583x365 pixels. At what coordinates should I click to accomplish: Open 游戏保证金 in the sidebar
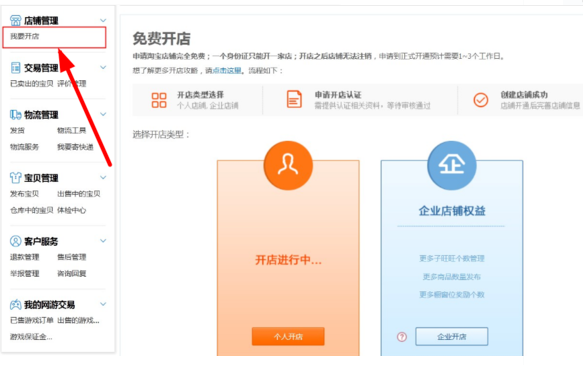pos(31,337)
